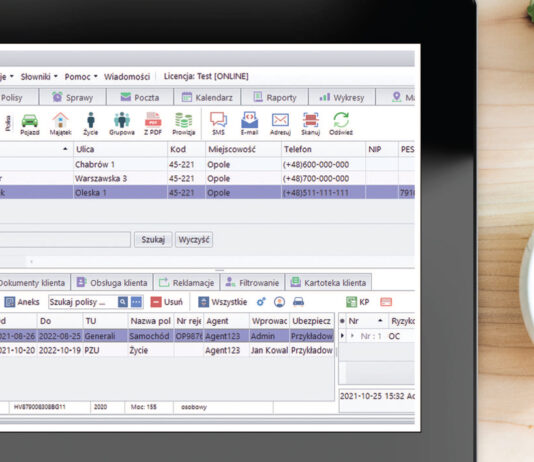Open the Słowniki menu
The width and height of the screenshot is (534, 462).
pyautogui.click(x=39, y=77)
